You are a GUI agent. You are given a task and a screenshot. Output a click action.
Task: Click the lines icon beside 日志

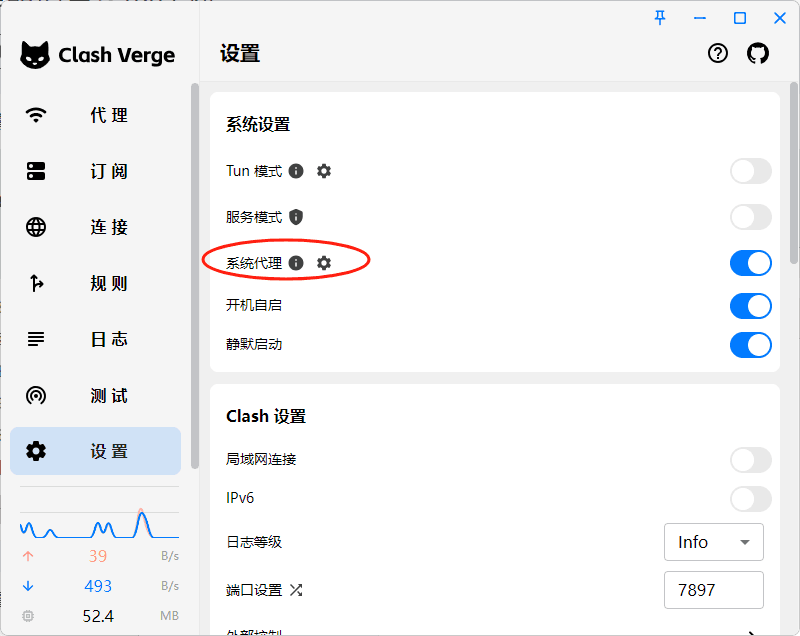[x=36, y=339]
